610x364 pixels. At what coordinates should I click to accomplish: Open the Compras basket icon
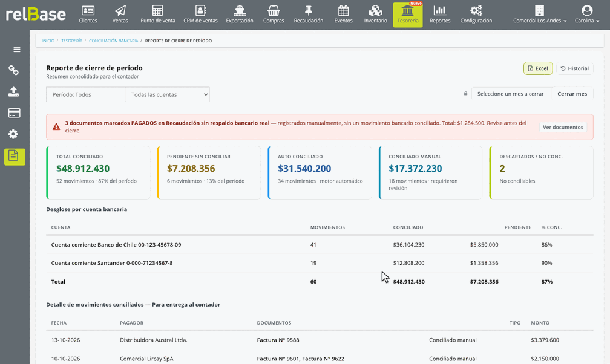point(274,10)
